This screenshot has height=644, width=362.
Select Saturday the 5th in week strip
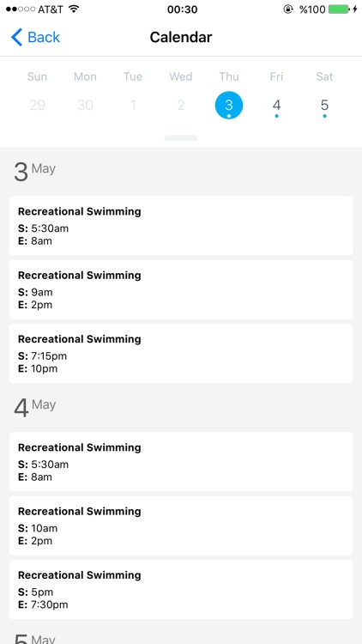(324, 106)
